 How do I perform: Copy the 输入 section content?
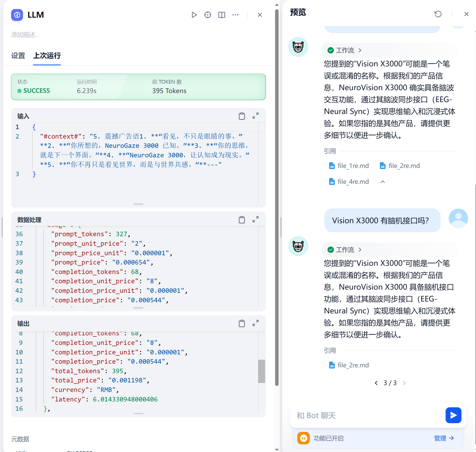(x=242, y=116)
